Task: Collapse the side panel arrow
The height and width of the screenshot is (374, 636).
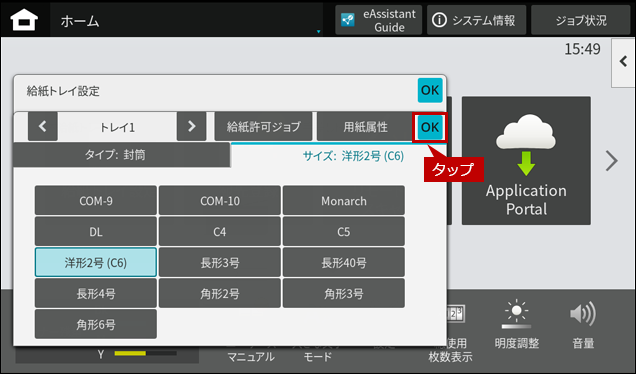Action: pyautogui.click(x=623, y=62)
